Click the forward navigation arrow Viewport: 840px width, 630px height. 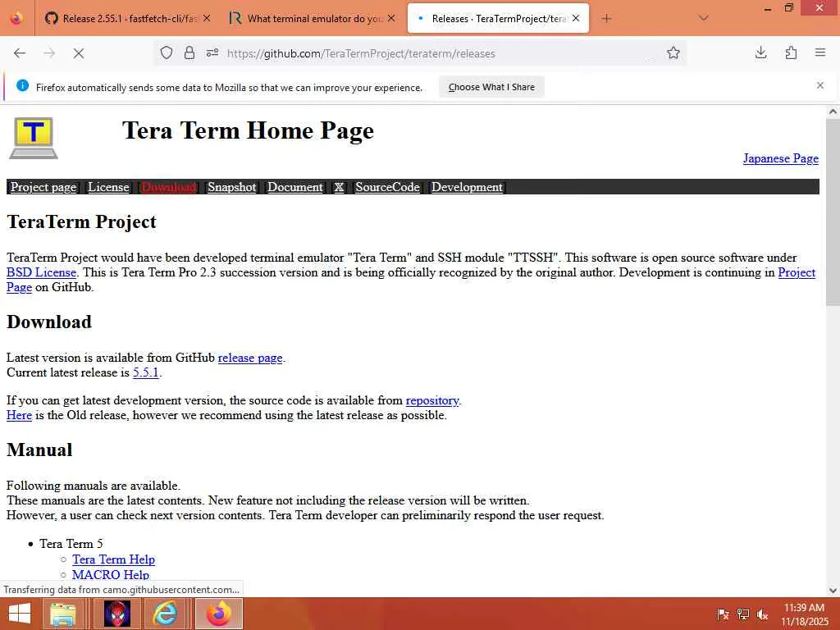click(49, 53)
